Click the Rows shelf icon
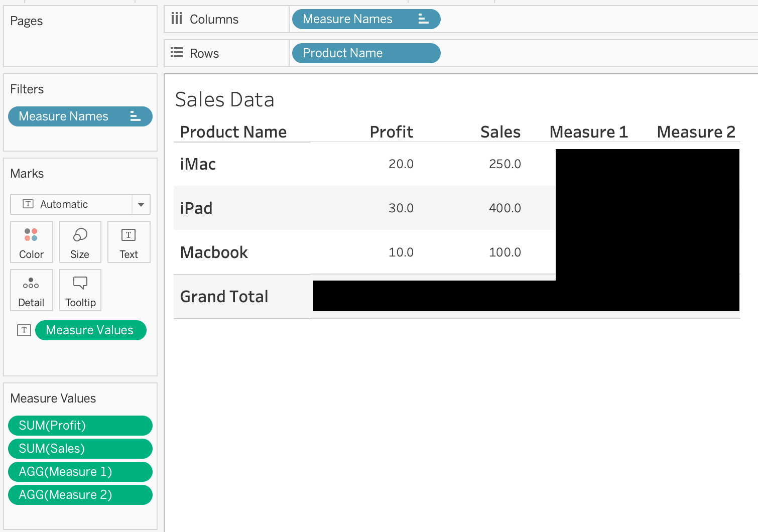The width and height of the screenshot is (758, 532). [x=177, y=53]
